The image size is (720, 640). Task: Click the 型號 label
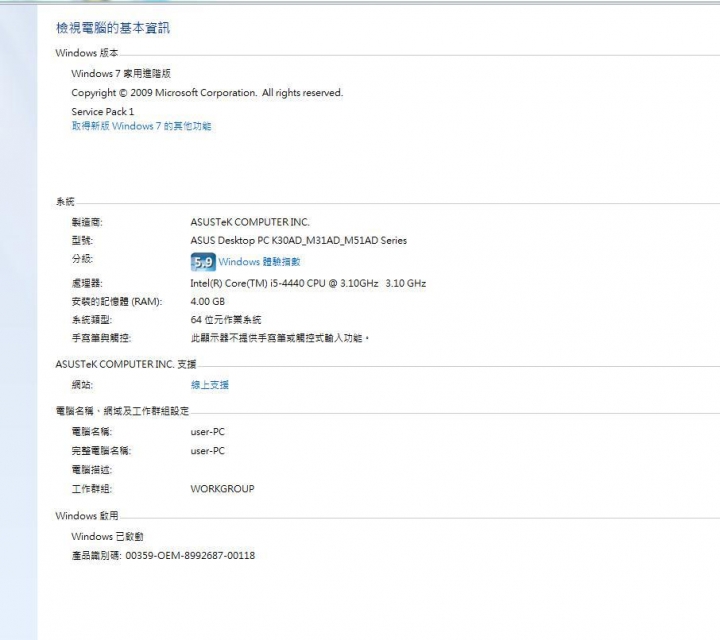pyautogui.click(x=82, y=241)
